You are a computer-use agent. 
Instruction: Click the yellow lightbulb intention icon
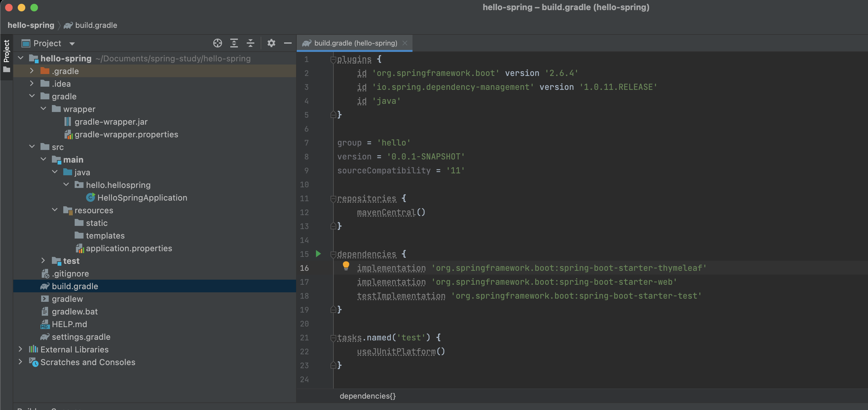[x=346, y=266]
